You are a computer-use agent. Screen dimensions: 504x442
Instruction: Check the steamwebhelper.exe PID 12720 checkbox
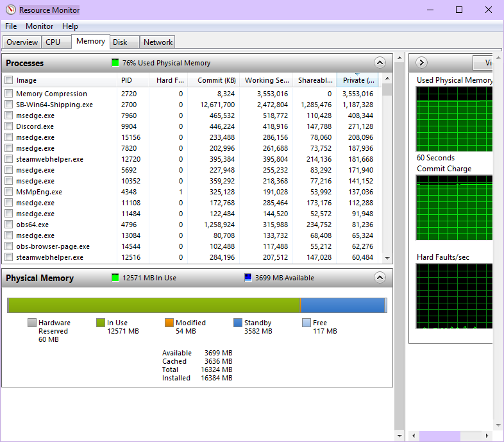9,159
